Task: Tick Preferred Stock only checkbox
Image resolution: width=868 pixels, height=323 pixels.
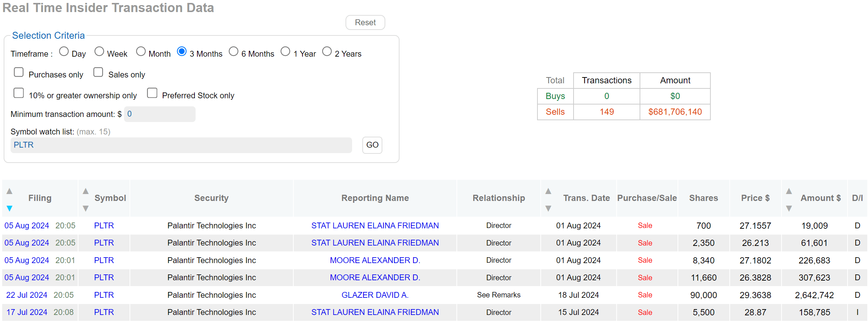Action: [x=152, y=93]
